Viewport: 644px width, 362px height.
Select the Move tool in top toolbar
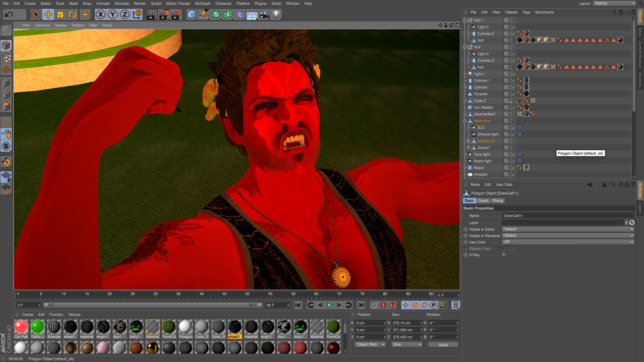48,14
